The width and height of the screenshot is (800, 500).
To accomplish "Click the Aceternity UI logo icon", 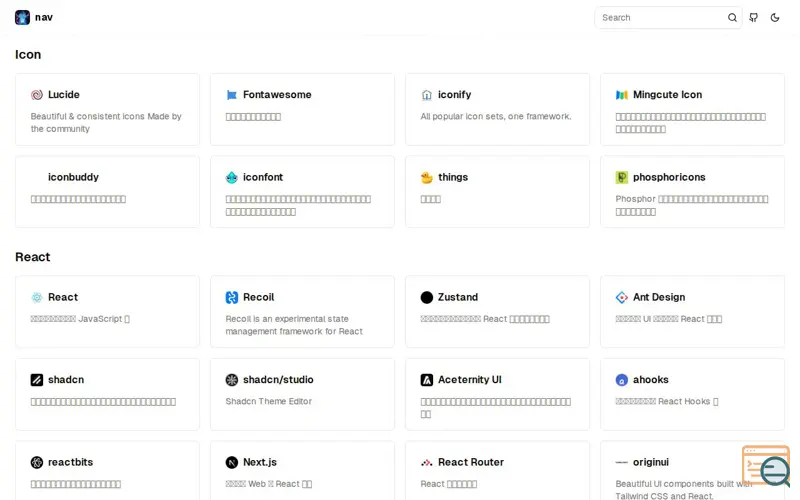I will click(427, 380).
